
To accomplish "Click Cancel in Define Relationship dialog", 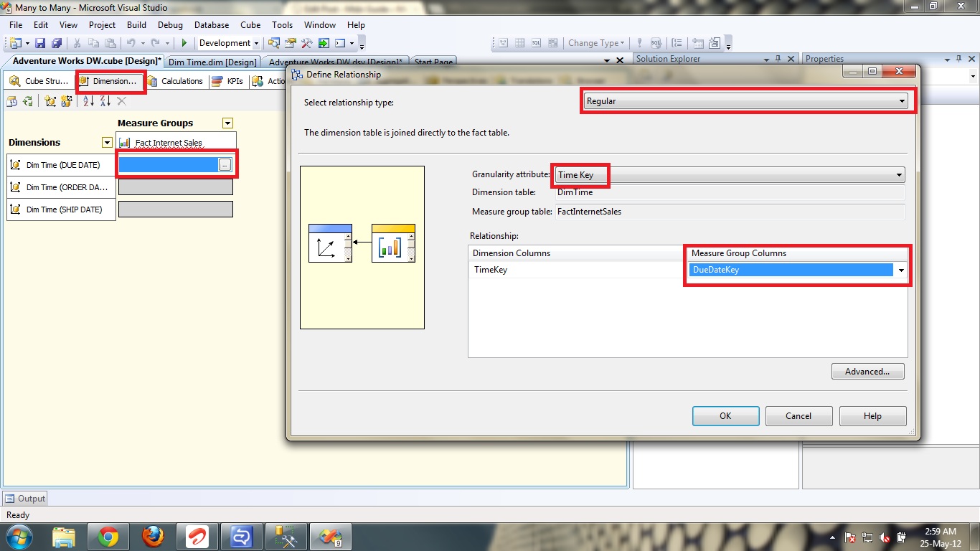I will pos(798,415).
